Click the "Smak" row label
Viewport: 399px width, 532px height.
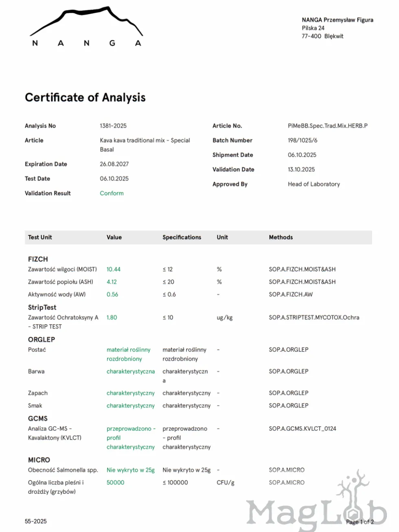[35, 406]
